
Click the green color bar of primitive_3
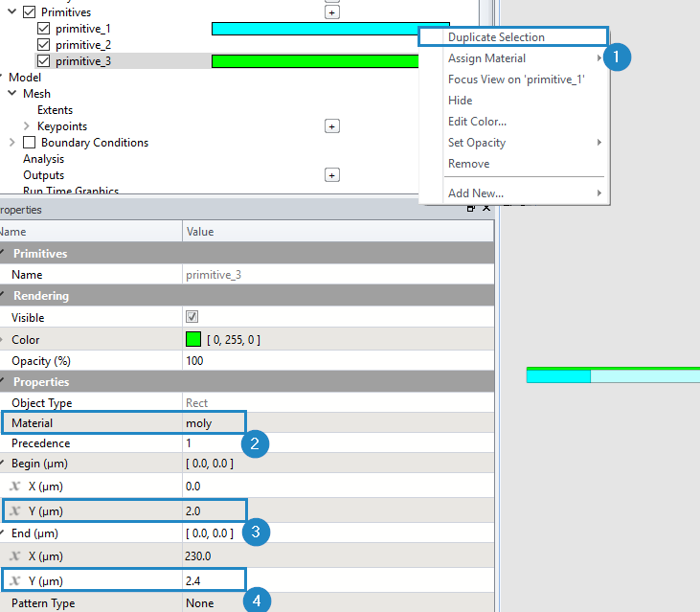point(315,61)
